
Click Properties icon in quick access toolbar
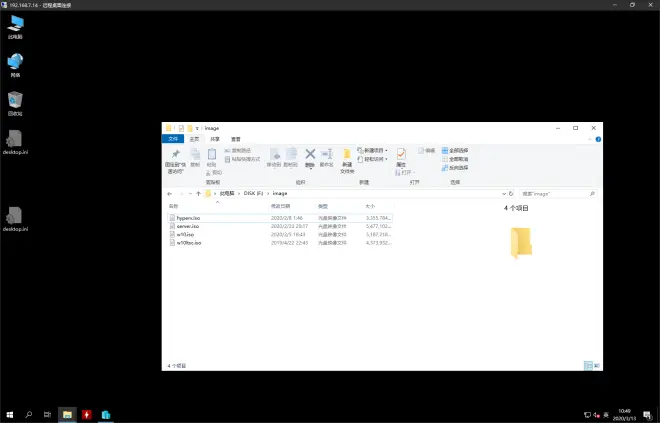point(181,128)
